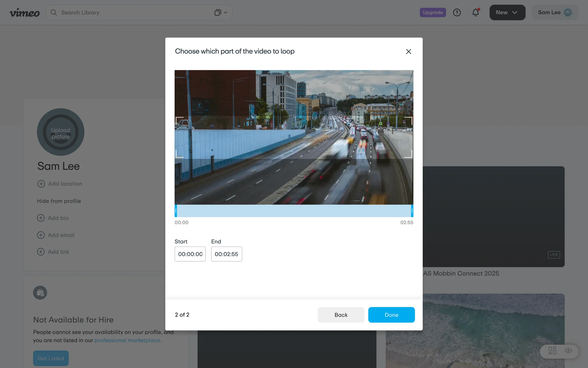Click the grid layout icon at bottom right
The height and width of the screenshot is (368, 588).
click(552, 351)
